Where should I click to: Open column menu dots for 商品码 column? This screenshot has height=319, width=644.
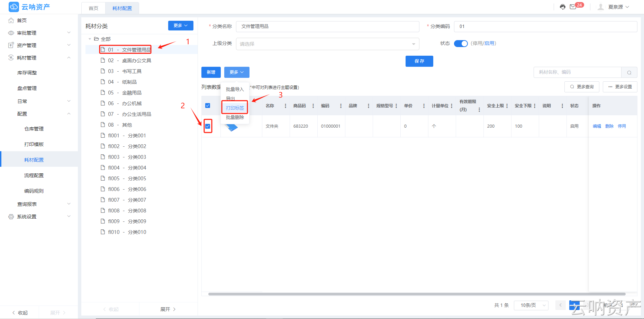[x=313, y=106]
